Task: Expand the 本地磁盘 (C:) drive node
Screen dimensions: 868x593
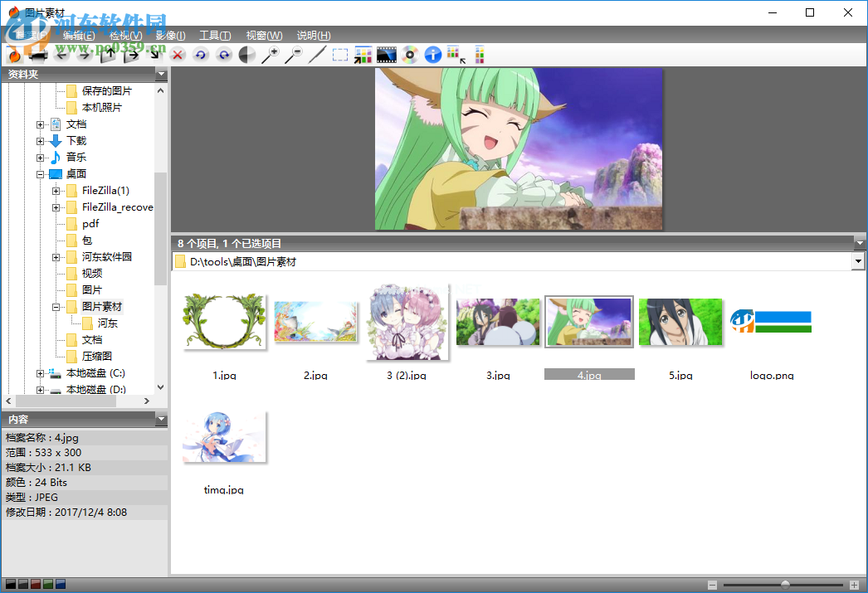Action: (40, 373)
